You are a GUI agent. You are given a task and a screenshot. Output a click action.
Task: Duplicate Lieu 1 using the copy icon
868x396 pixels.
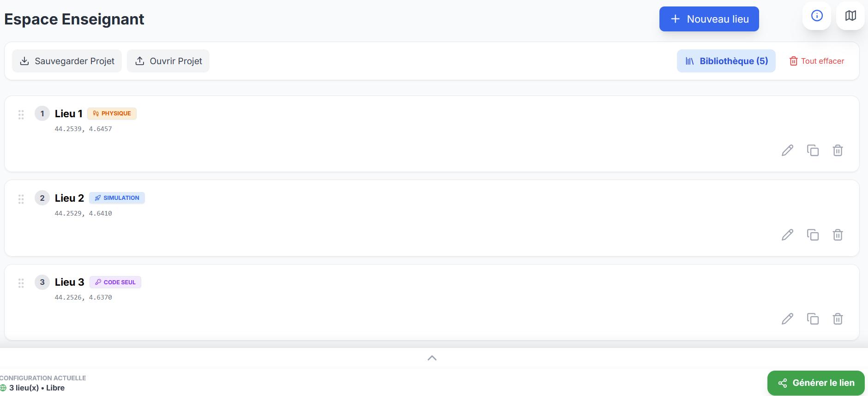pos(813,150)
